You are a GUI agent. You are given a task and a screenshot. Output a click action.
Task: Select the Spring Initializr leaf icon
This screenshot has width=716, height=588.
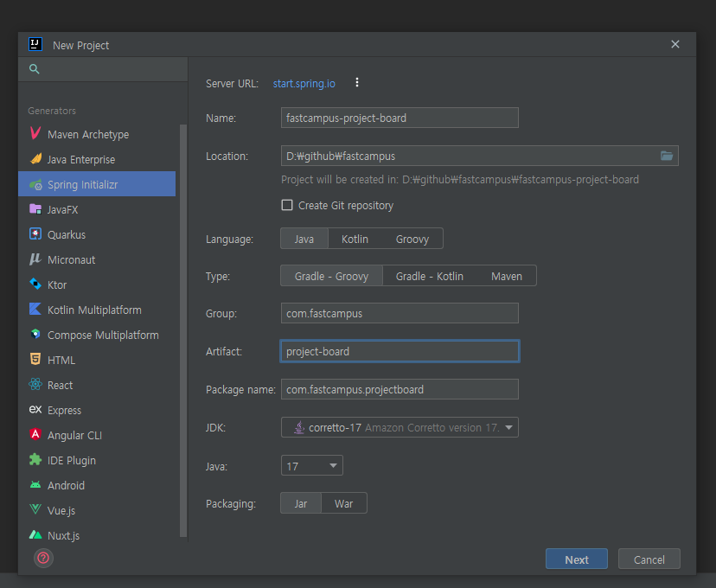point(35,184)
